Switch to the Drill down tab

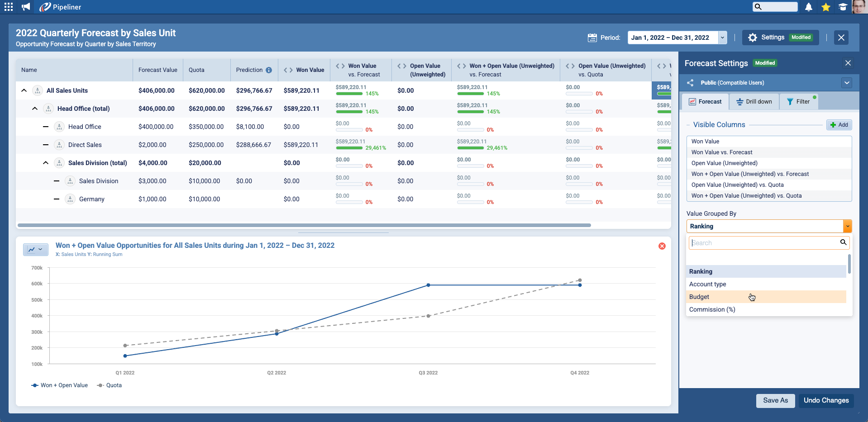[x=754, y=102]
